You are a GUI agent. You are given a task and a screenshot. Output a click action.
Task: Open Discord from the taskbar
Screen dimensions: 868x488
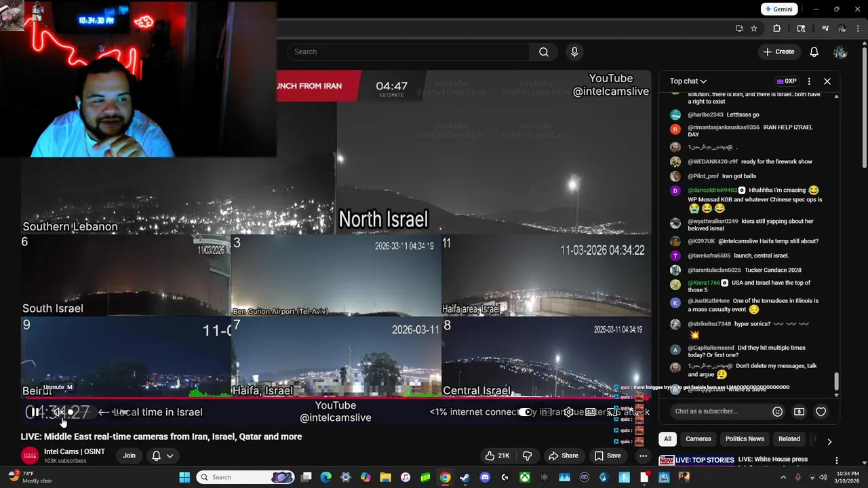485,477
